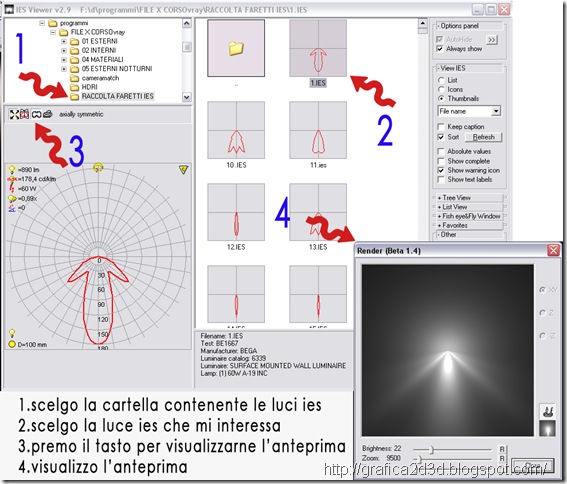Click the fourth diagram toolbar icon beside the goggles
This screenshot has height=484, width=567.
point(48,114)
